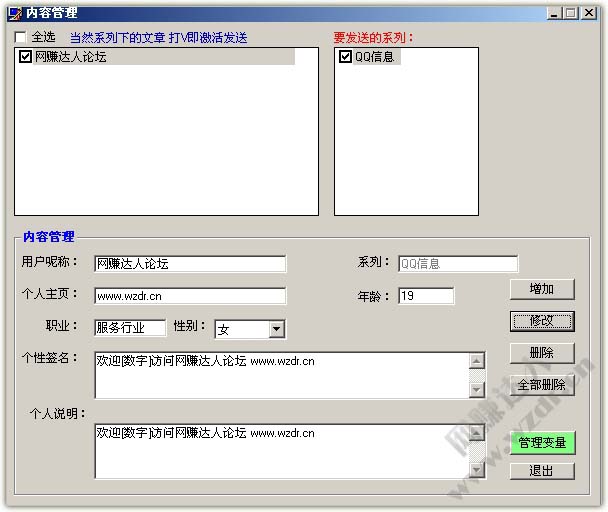Click the 修改 modify button
Image resolution: width=608 pixels, height=512 pixels.
click(542, 321)
